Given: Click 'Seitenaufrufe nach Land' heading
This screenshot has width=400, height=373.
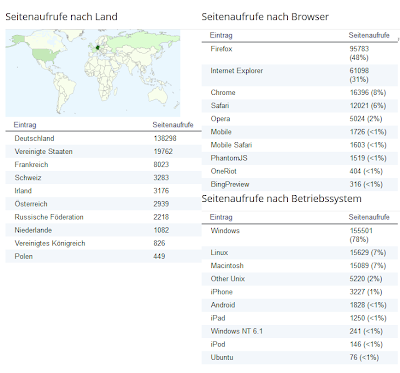Looking at the screenshot, I should coord(61,17).
